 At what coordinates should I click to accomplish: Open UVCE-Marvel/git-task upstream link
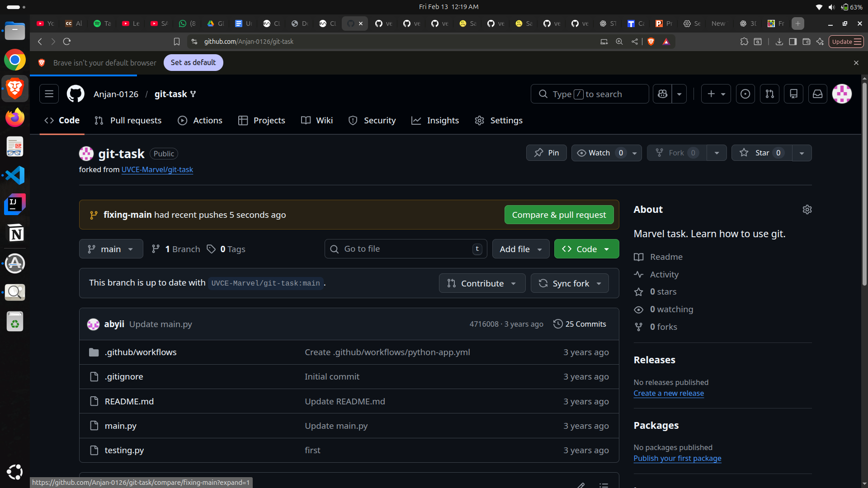point(157,169)
